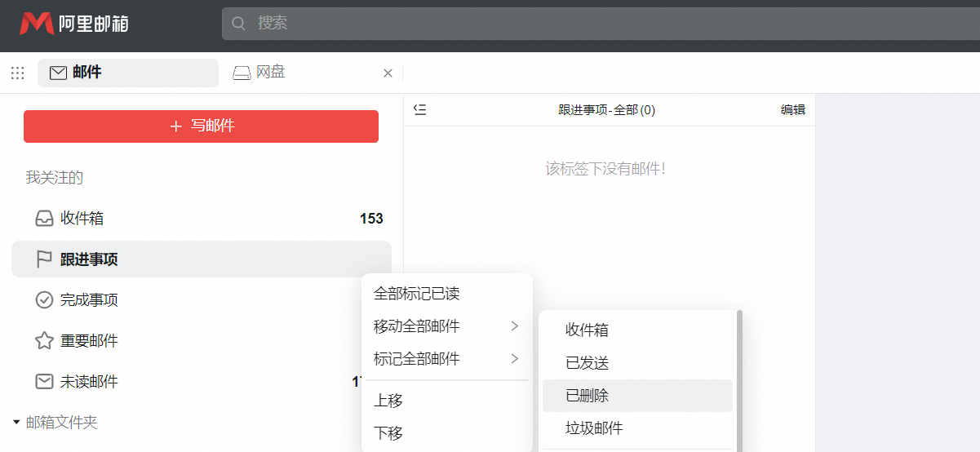Viewport: 980px width, 452px height.
Task: Open the app grid launcher icon
Action: [17, 73]
